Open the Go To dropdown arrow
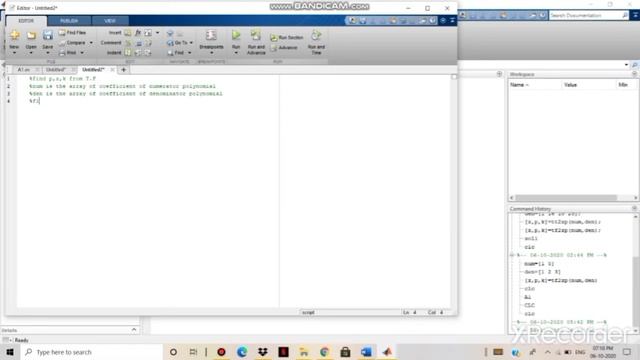The width and height of the screenshot is (640, 360). pos(191,42)
